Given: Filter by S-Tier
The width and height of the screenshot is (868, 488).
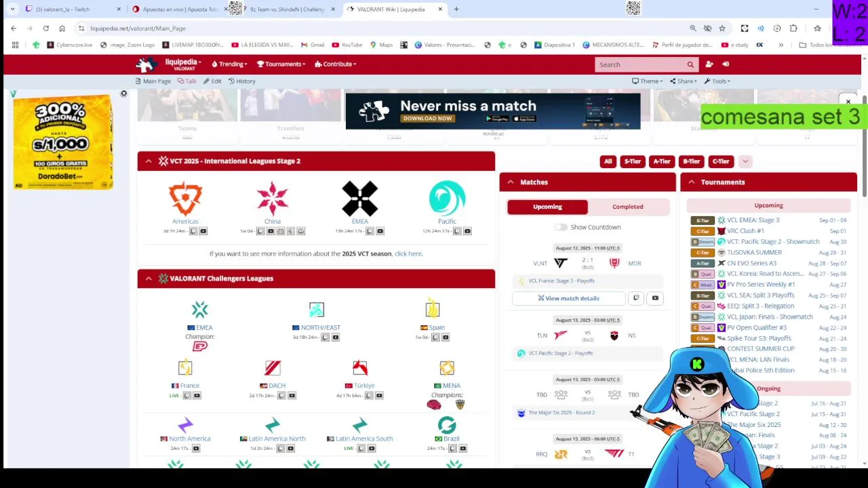Looking at the screenshot, I should coord(632,161).
